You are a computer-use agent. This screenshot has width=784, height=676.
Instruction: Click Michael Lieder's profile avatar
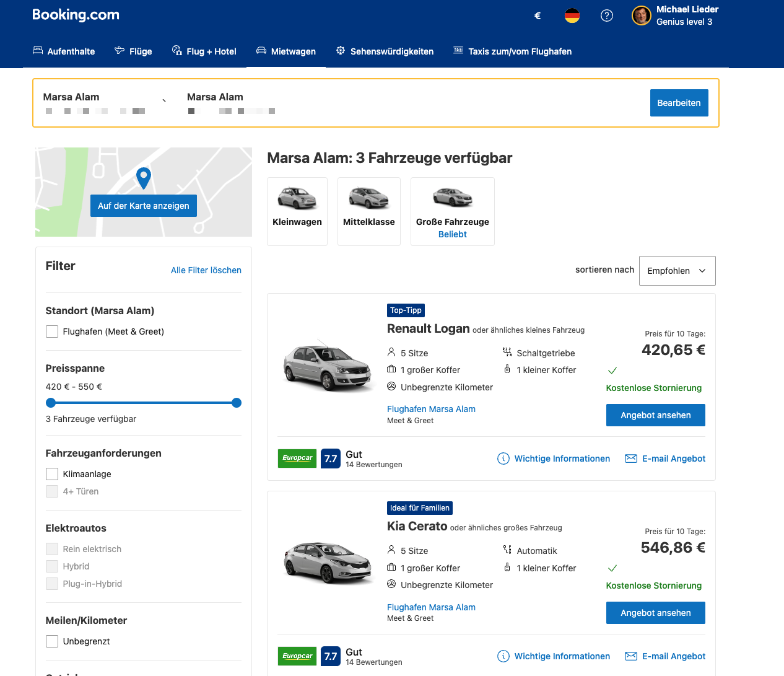pyautogui.click(x=641, y=15)
